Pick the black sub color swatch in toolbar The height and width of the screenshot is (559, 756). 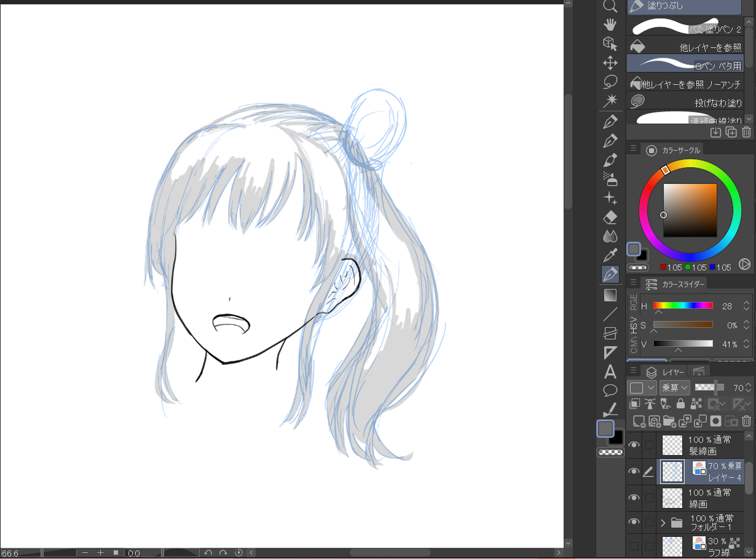[617, 437]
